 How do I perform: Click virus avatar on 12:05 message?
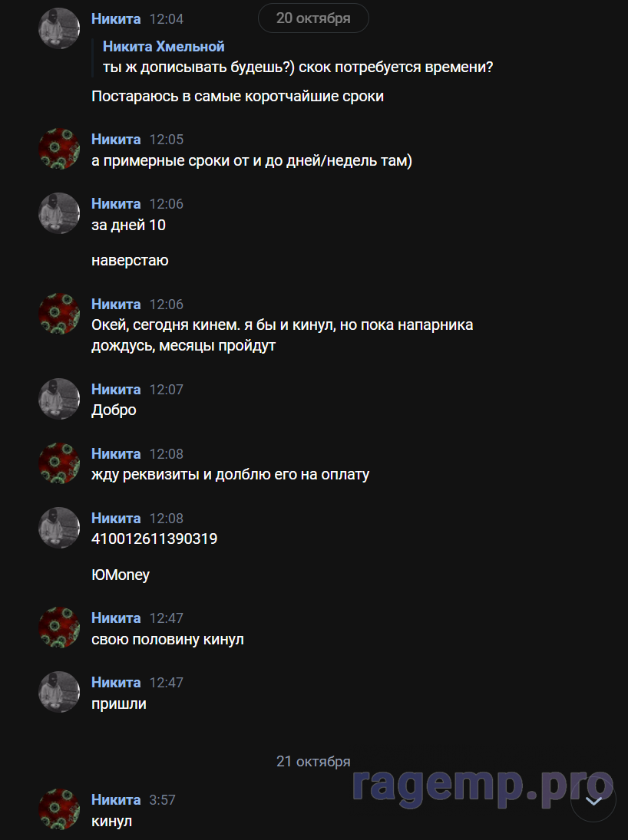(x=59, y=149)
